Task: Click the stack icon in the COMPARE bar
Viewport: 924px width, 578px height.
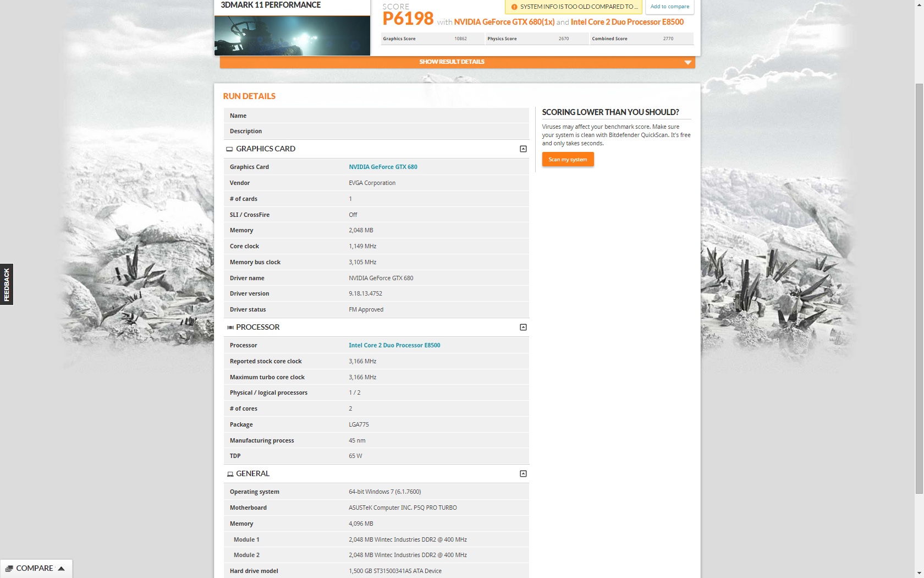Action: click(x=9, y=569)
